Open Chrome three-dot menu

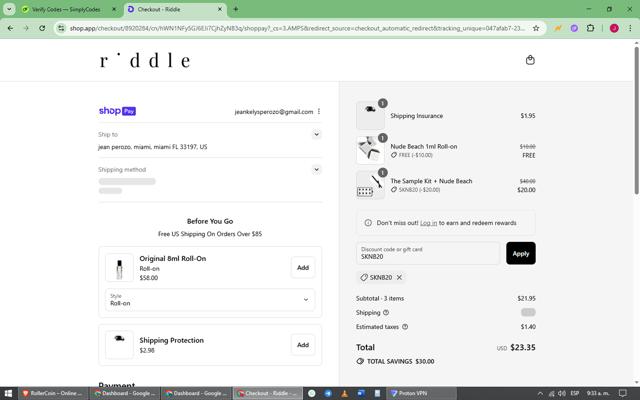pos(630,28)
